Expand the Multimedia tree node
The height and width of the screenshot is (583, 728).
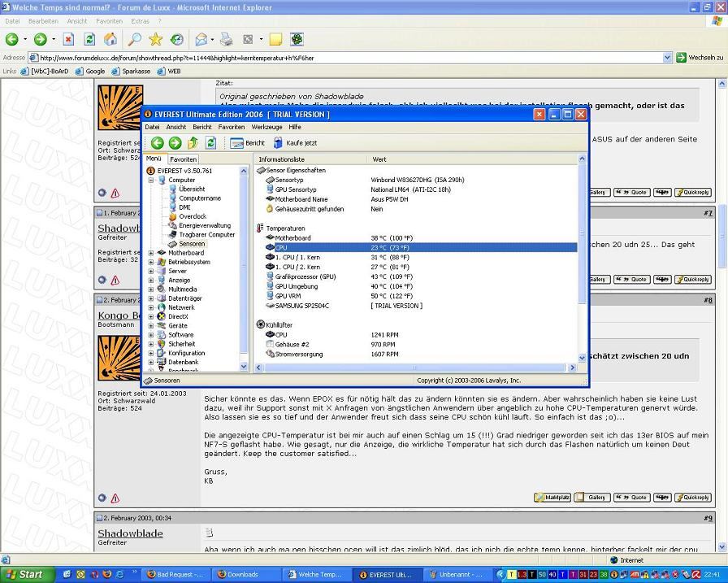coord(151,289)
